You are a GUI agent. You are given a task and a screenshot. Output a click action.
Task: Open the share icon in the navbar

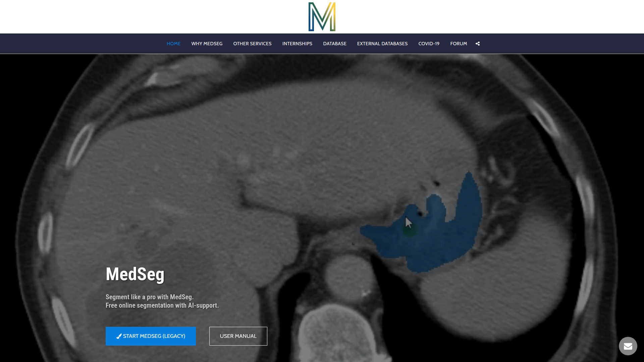478,44
